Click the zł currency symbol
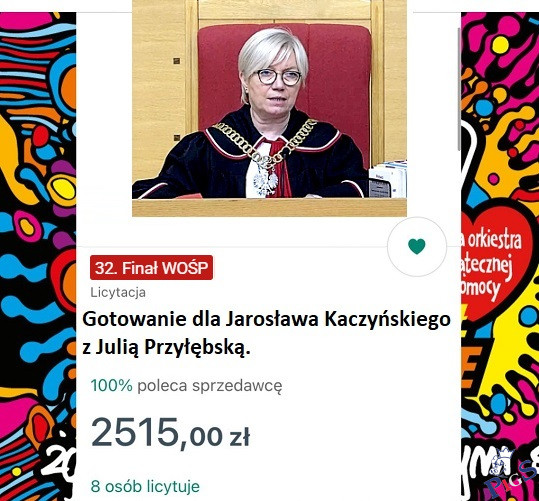Viewport: 539px width, 501px height. coord(239,437)
